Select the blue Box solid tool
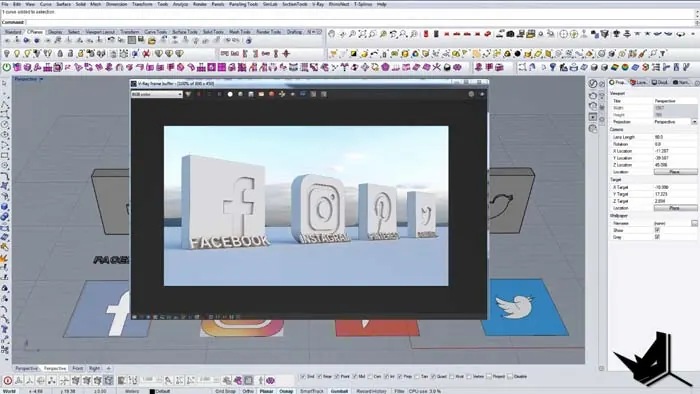700x394 pixels. point(4,207)
